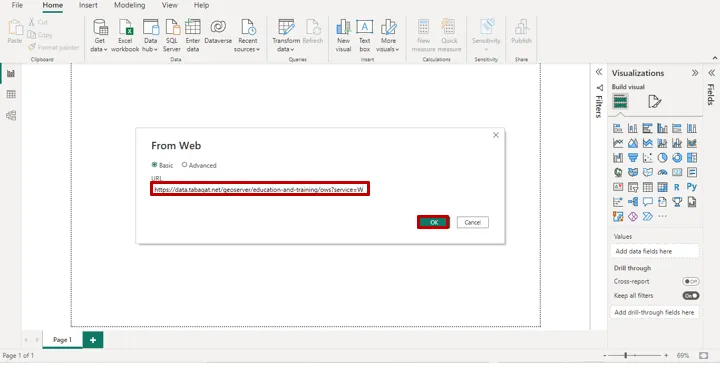Connect to Dataverse
The width and height of the screenshot is (723, 365).
218,32
